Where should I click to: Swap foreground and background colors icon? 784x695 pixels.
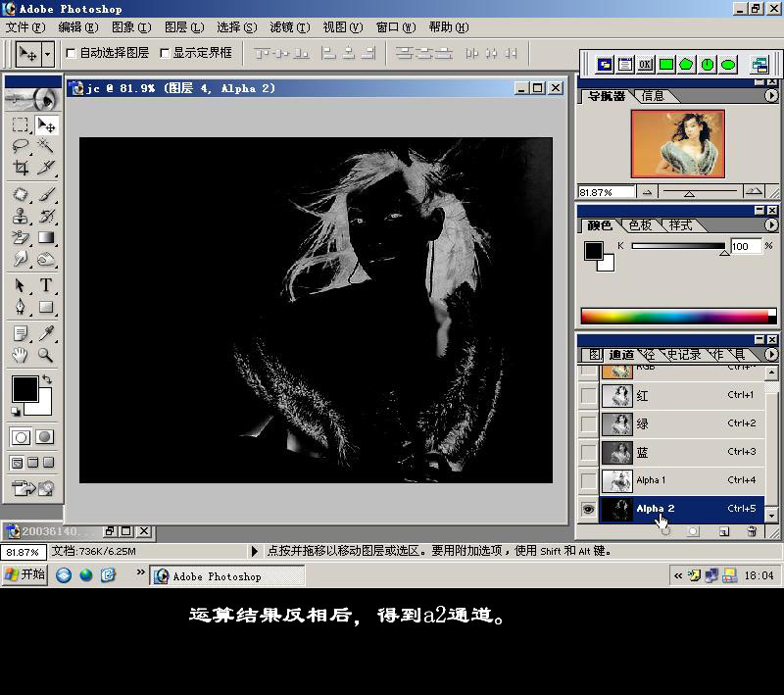coord(47,379)
